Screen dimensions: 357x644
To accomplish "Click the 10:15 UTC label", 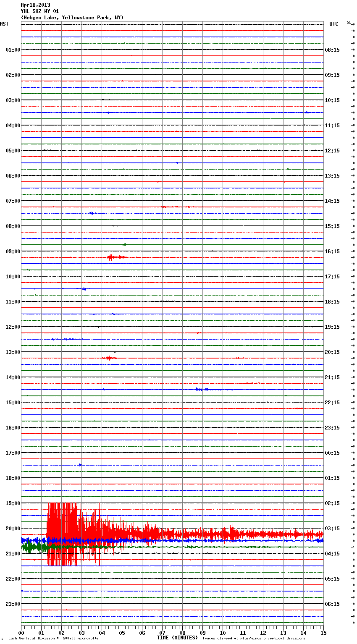I will 332,100.
